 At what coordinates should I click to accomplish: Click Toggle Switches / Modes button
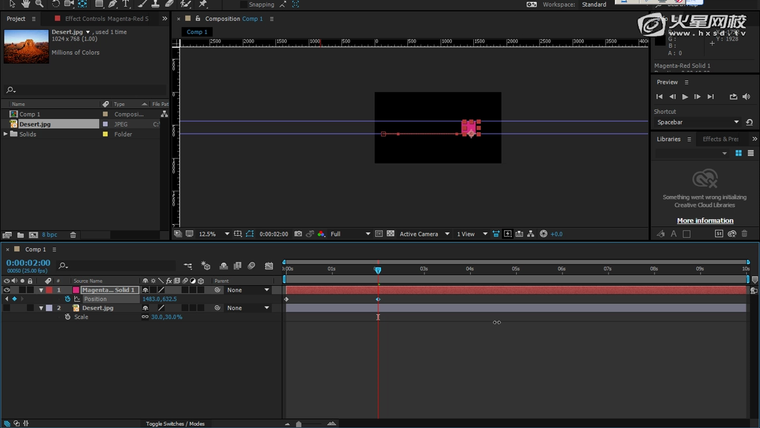175,424
